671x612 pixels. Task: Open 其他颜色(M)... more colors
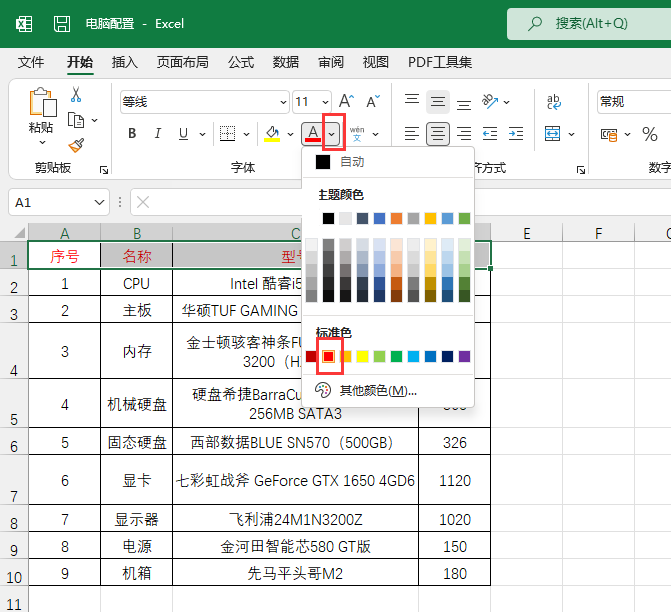pos(388,390)
